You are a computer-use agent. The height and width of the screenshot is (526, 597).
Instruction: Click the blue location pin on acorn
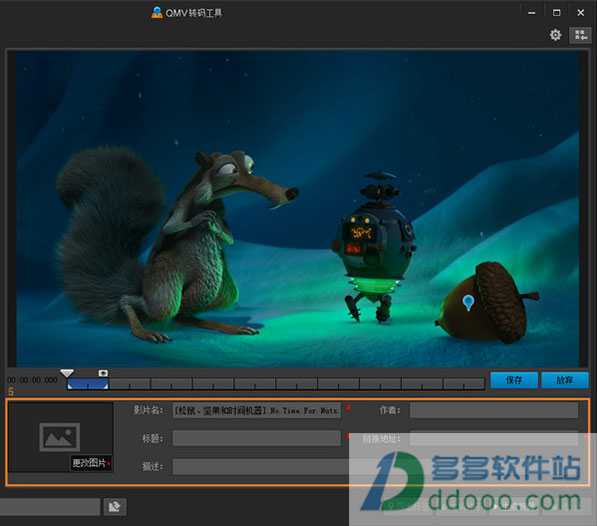(x=468, y=303)
